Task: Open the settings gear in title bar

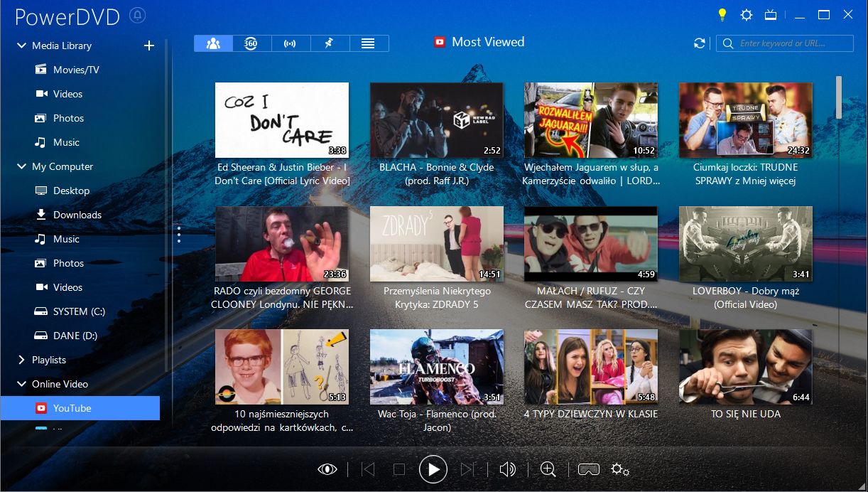Action: [x=747, y=15]
